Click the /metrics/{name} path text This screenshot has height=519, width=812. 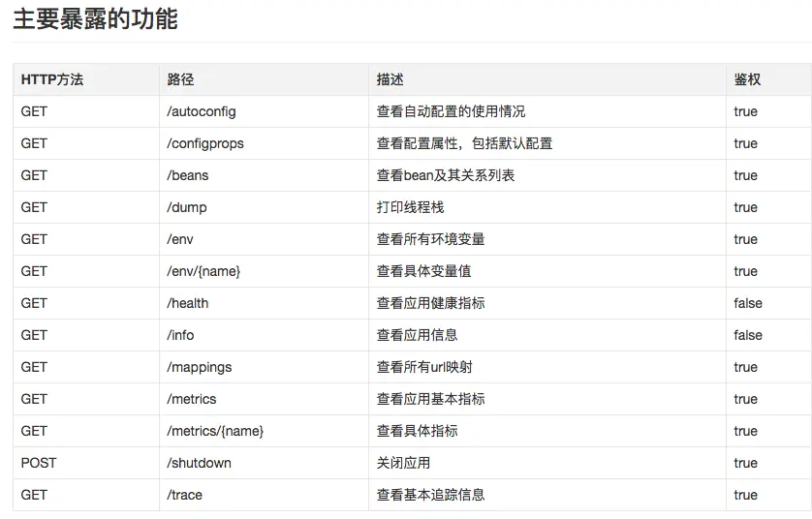[x=215, y=431]
